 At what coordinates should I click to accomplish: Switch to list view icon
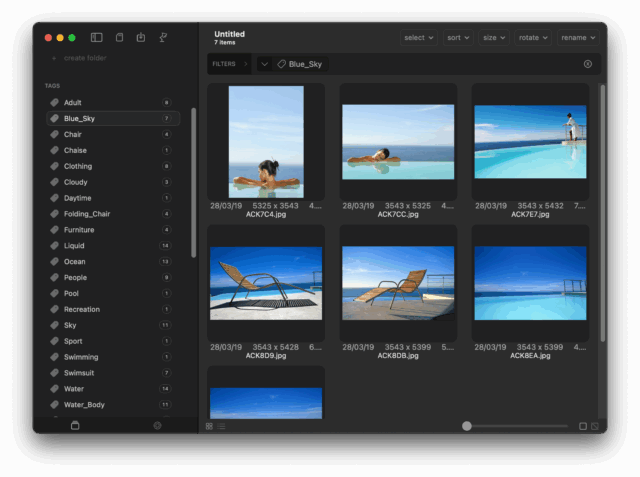tap(221, 426)
